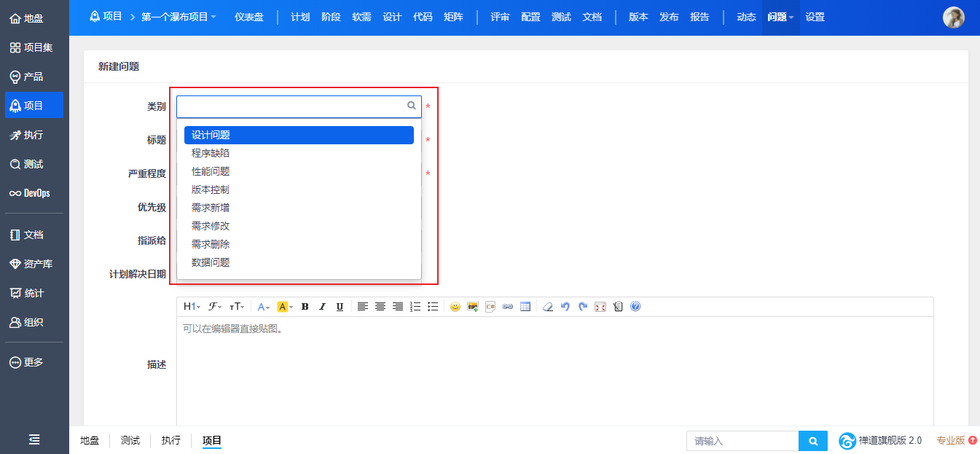Open the font family dropdown in editor
Viewport: 980px width, 454px height.
pyautogui.click(x=215, y=307)
